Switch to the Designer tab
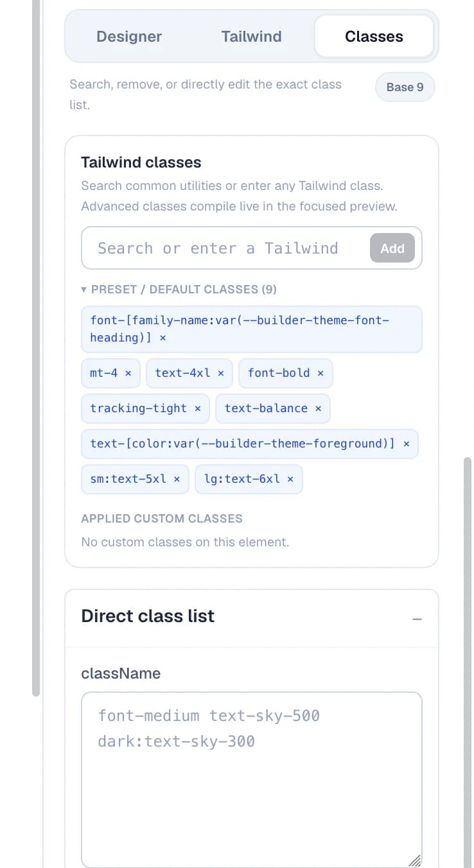This screenshot has height=868, width=474. coord(129,37)
